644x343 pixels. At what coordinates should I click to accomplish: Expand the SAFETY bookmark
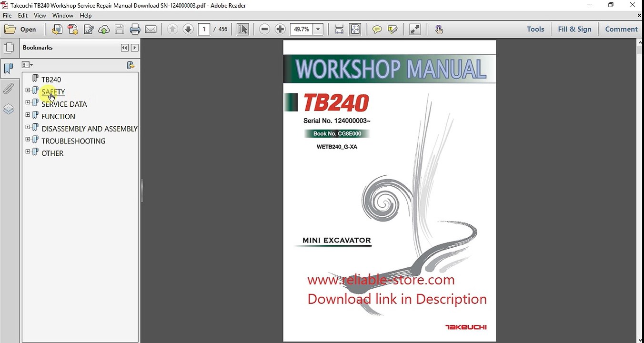28,91
